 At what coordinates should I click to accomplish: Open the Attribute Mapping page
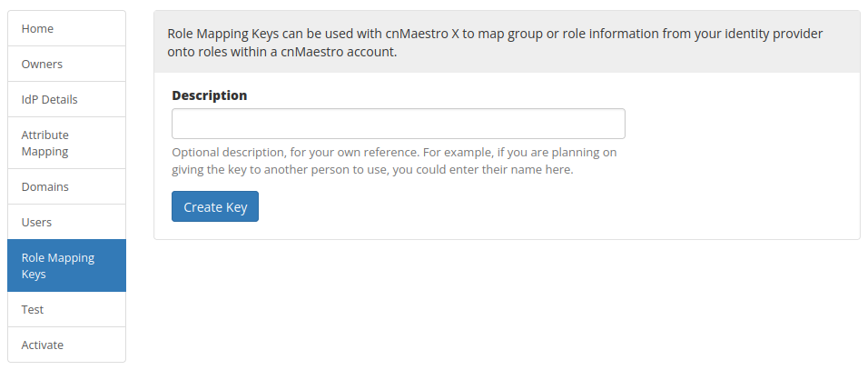[66, 143]
